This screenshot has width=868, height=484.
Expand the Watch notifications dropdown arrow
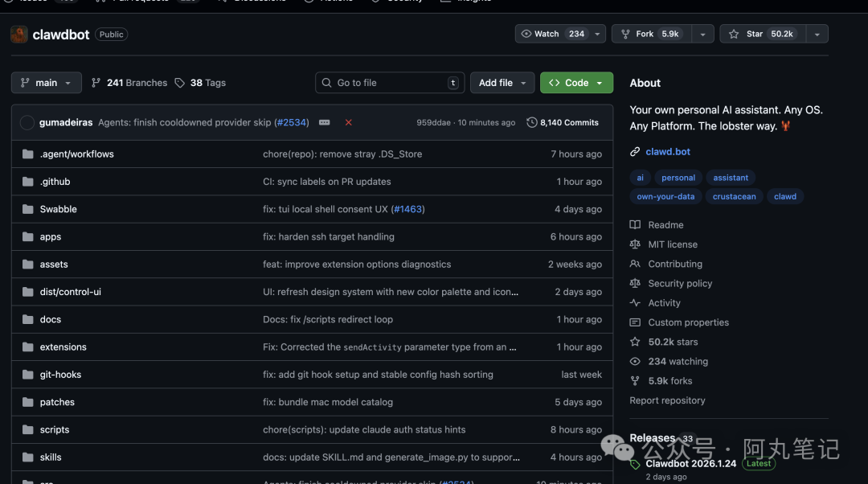point(597,34)
